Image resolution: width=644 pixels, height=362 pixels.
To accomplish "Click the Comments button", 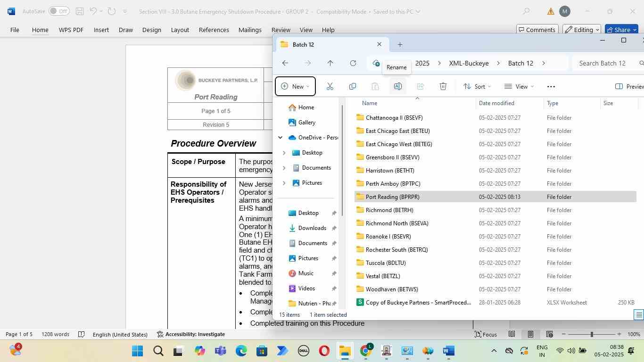I will pyautogui.click(x=537, y=30).
